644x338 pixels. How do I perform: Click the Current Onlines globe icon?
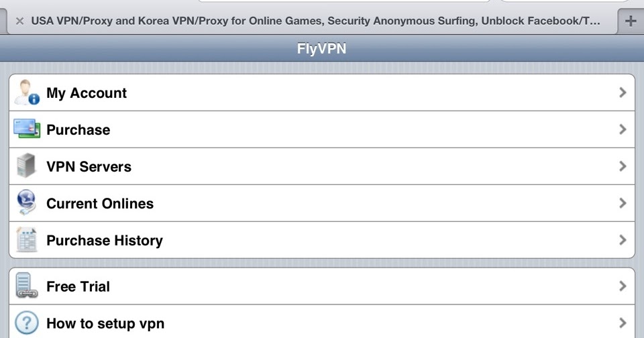click(27, 202)
